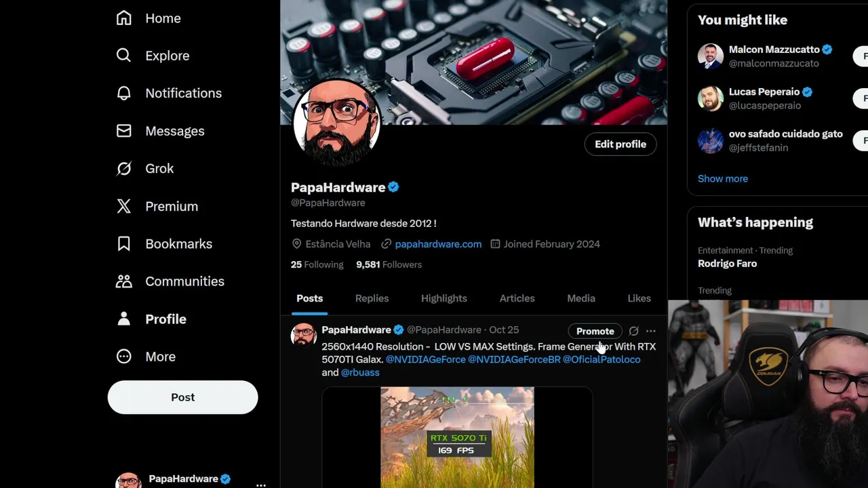Click the Promote button on the post
The height and width of the screenshot is (488, 868).
pos(595,331)
